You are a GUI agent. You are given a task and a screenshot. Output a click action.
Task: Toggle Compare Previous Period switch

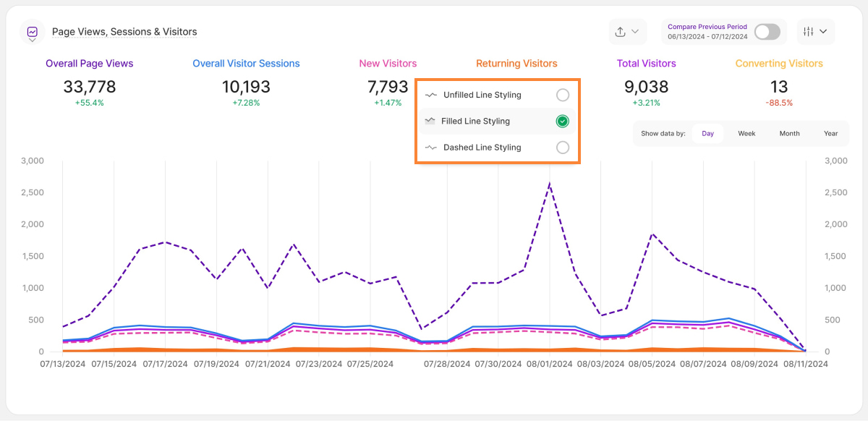click(767, 32)
